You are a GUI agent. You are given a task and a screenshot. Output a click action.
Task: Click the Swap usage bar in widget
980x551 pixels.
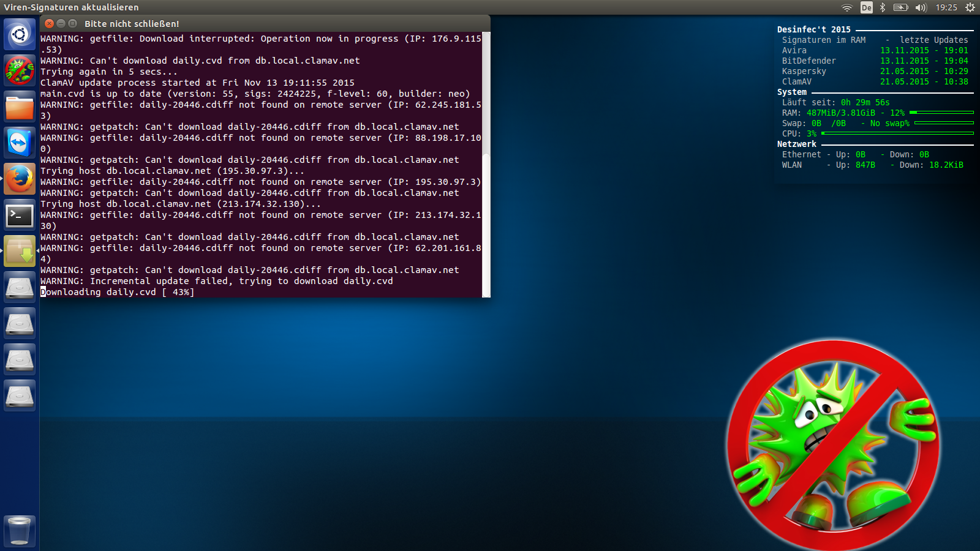point(944,123)
